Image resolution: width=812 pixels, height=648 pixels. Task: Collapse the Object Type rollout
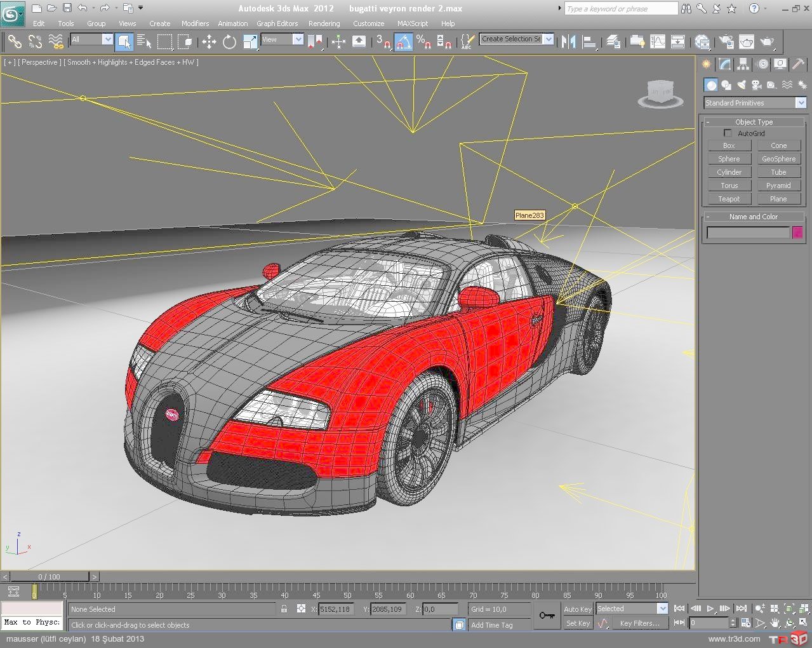754,122
